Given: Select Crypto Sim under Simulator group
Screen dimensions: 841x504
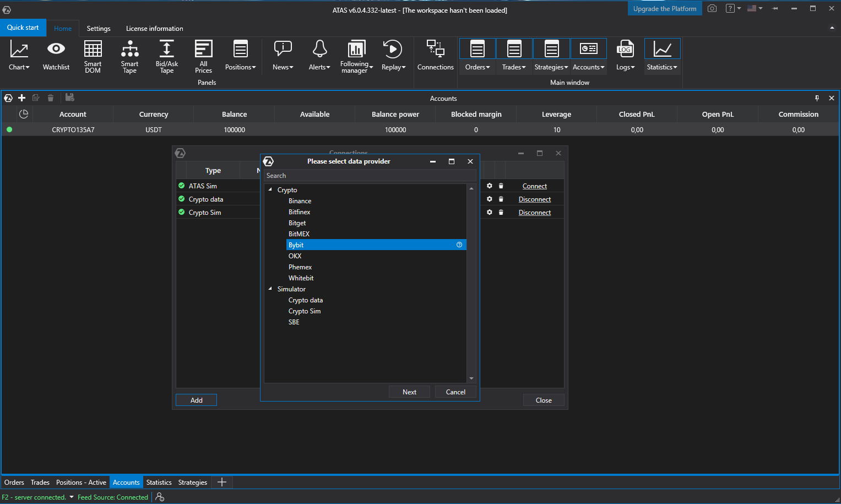Looking at the screenshot, I should pyautogui.click(x=305, y=311).
